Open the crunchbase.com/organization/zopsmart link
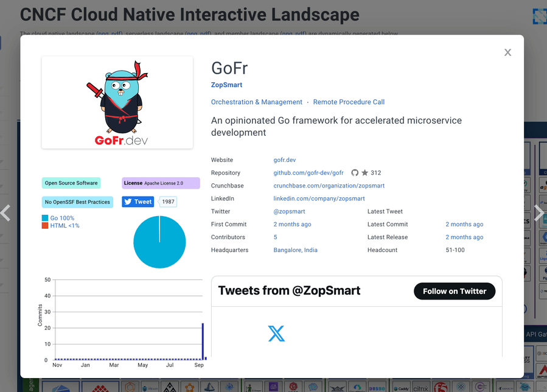Image resolution: width=547 pixels, height=392 pixels. (329, 186)
